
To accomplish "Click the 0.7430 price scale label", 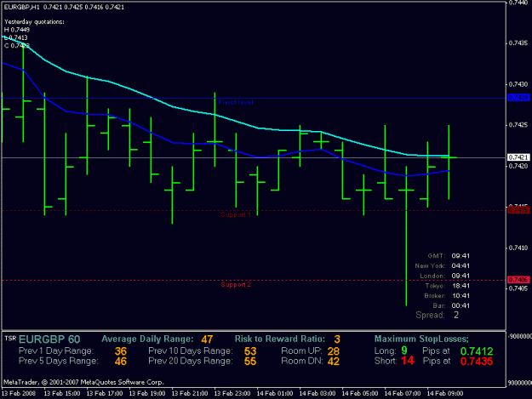I will [x=518, y=84].
